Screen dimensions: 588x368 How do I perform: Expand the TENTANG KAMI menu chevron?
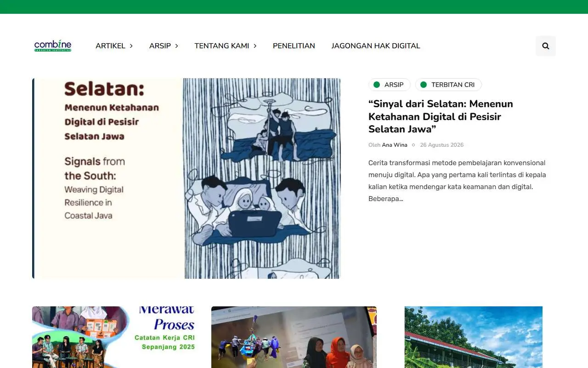[255, 46]
